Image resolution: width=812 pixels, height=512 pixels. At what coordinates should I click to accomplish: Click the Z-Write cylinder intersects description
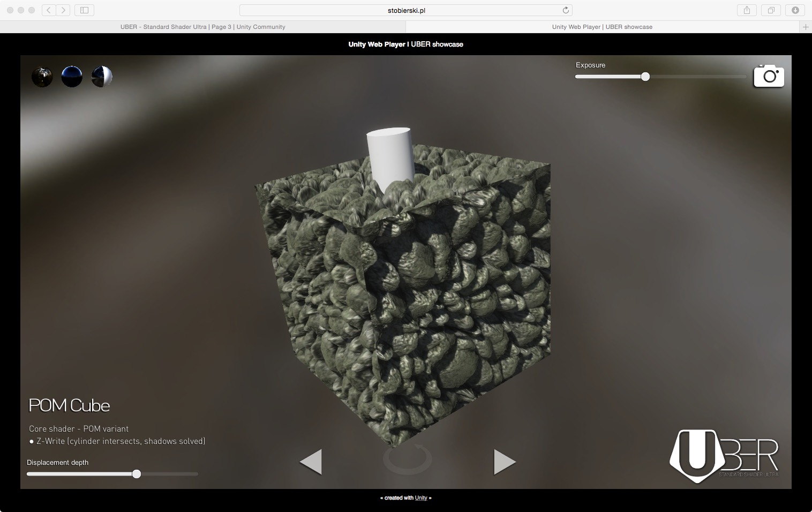[117, 441]
